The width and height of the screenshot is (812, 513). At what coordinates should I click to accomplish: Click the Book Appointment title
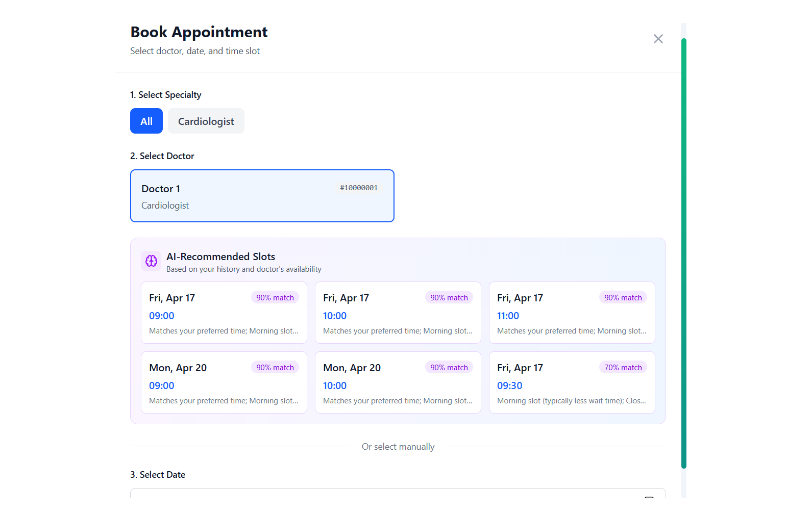coord(199,32)
